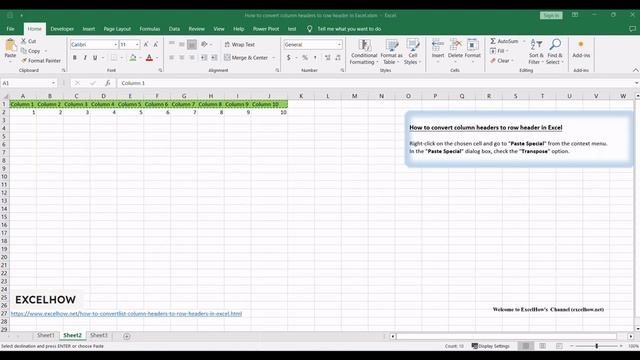The height and width of the screenshot is (360, 640).
Task: Toggle Underline formatting
Action: click(x=95, y=58)
